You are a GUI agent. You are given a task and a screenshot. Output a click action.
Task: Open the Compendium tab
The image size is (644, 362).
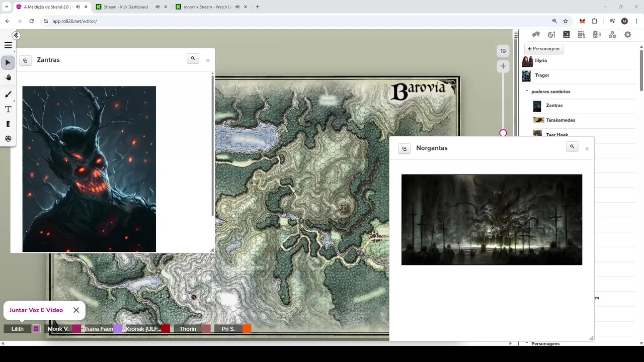[582, 35]
